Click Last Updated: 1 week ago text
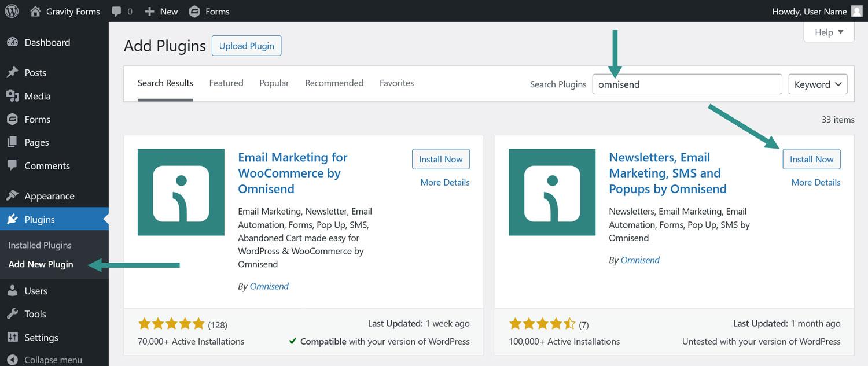This screenshot has height=366, width=868. tap(419, 324)
